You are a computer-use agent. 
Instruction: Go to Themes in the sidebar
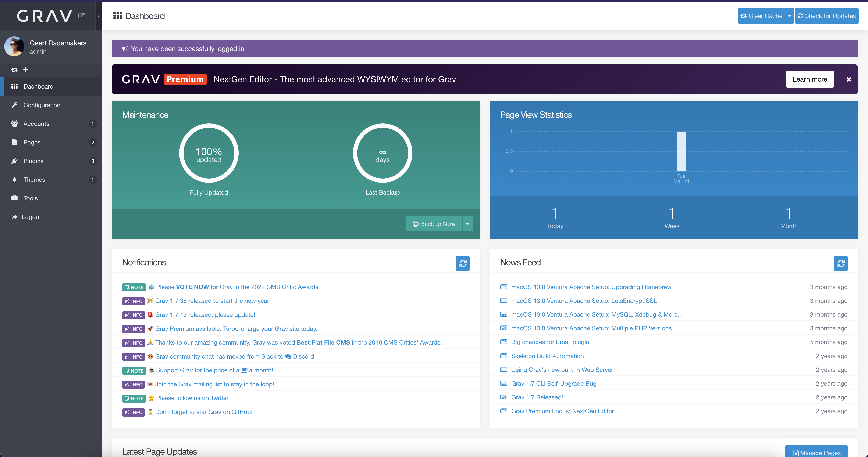tap(34, 180)
